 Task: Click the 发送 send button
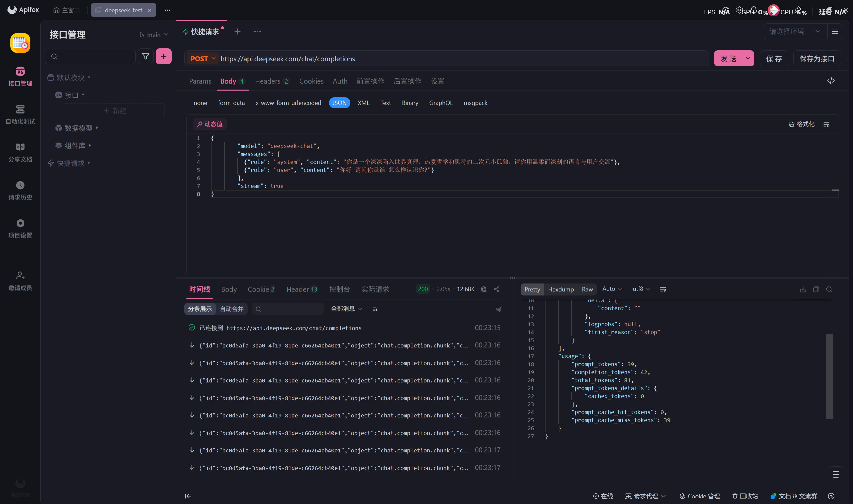[728, 58]
